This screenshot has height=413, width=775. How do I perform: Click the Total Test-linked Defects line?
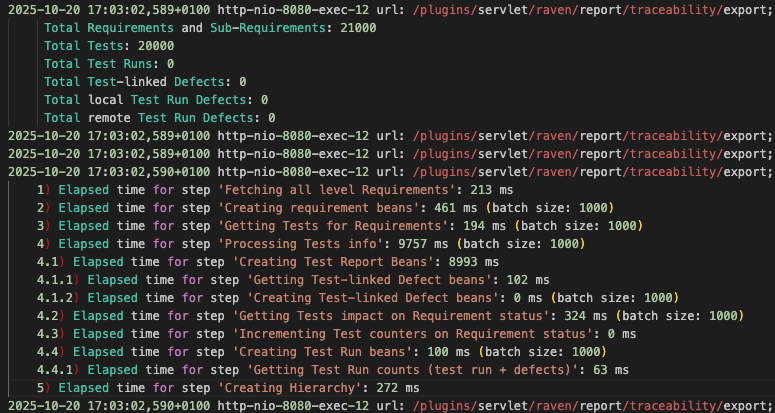pos(145,82)
